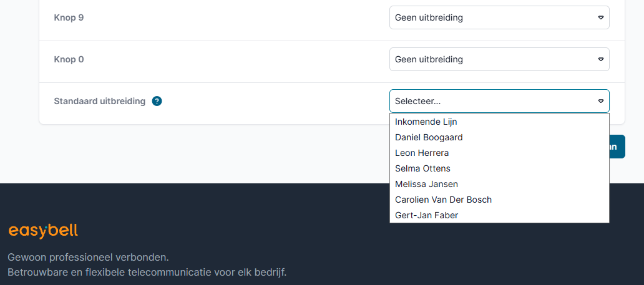Pick Leon Herrera in dropdown list

click(x=422, y=153)
